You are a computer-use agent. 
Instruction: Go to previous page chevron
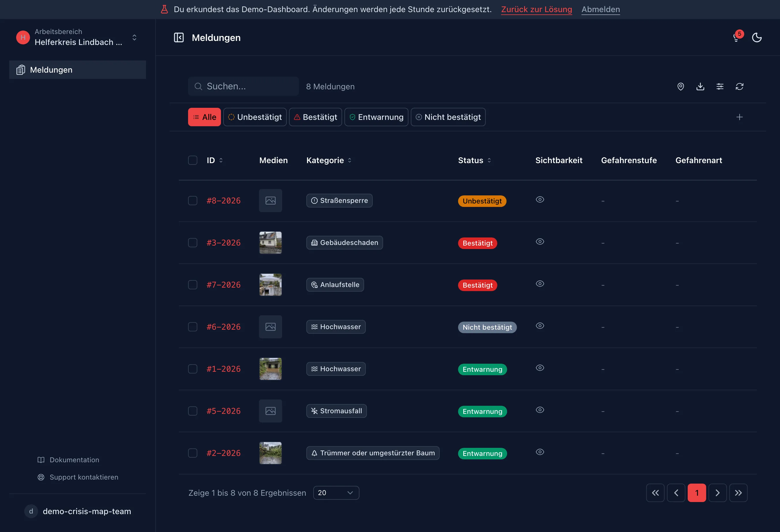[676, 493]
